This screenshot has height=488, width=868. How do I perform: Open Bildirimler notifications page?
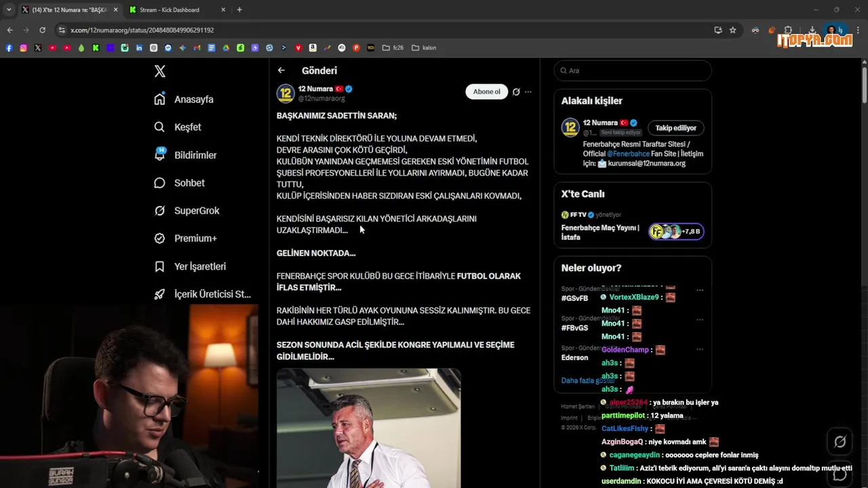pos(185,155)
